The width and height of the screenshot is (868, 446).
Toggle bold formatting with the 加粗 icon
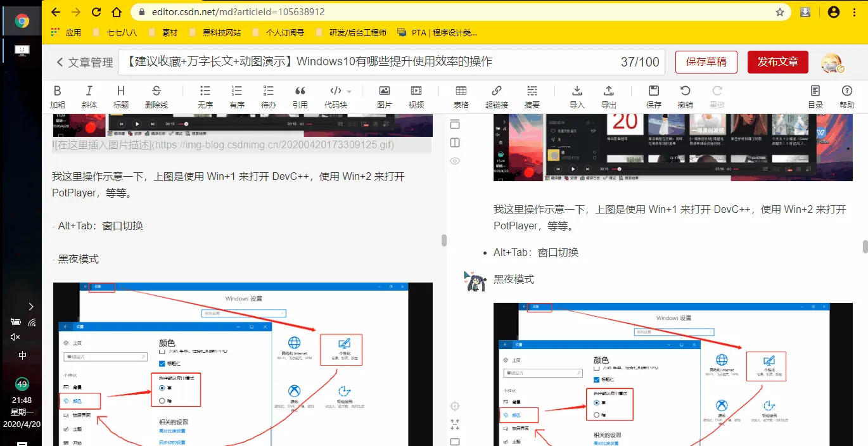(x=58, y=95)
